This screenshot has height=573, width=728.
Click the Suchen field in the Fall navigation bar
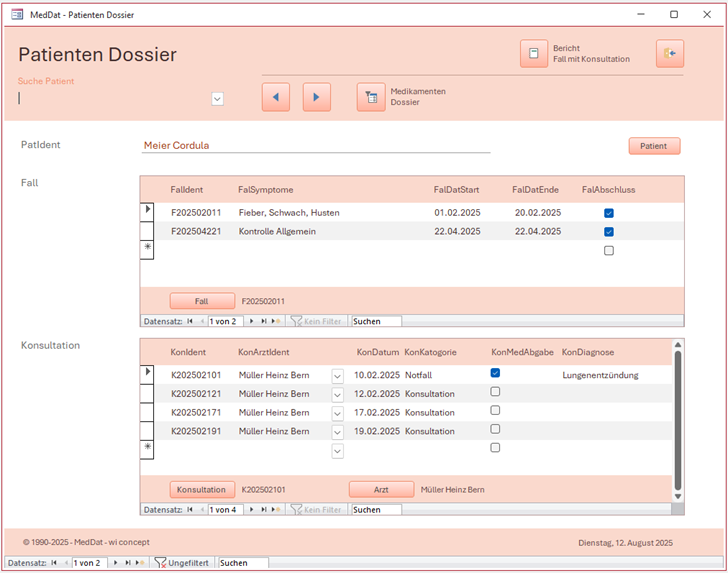pos(376,321)
